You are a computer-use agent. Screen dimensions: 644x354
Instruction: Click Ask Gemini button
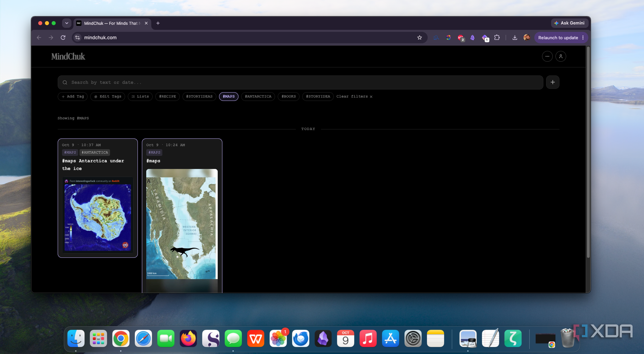coord(569,23)
